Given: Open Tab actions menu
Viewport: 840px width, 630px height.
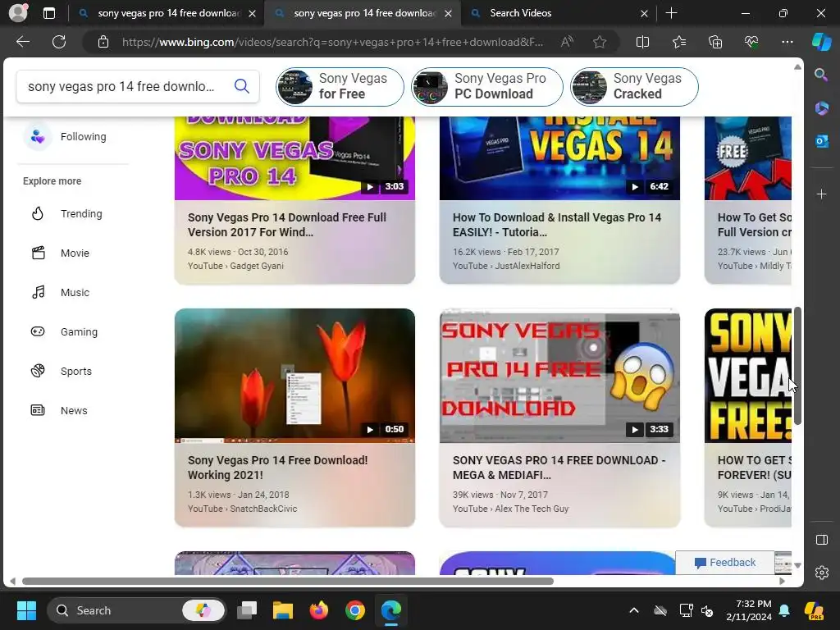Looking at the screenshot, I should [48, 13].
